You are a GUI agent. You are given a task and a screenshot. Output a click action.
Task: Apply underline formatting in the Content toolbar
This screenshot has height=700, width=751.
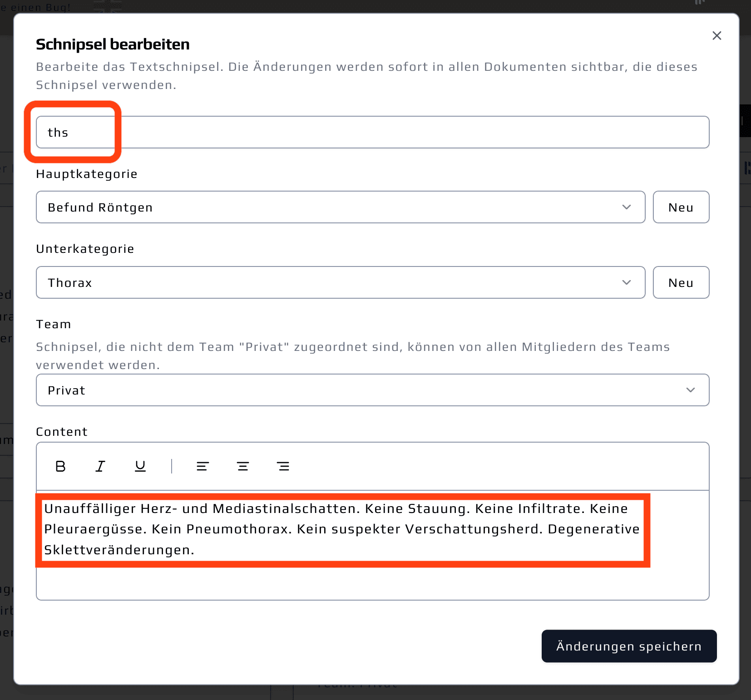point(140,466)
